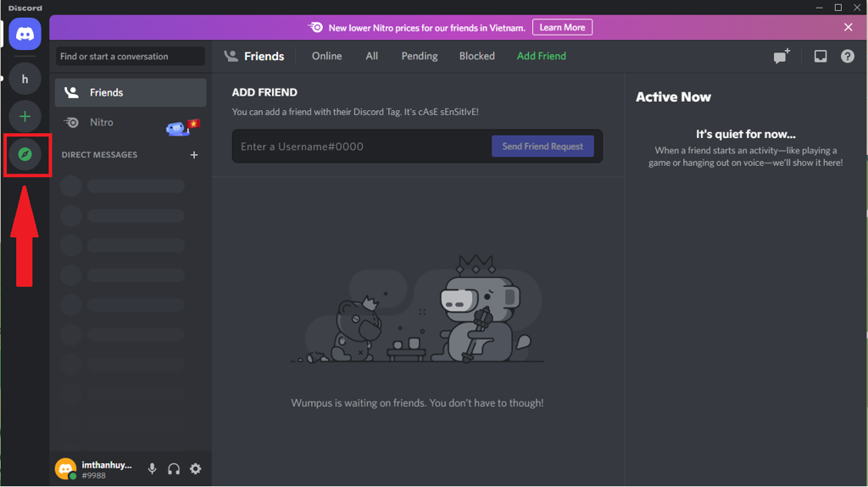Open Nitro in the sidebar

pyautogui.click(x=130, y=122)
